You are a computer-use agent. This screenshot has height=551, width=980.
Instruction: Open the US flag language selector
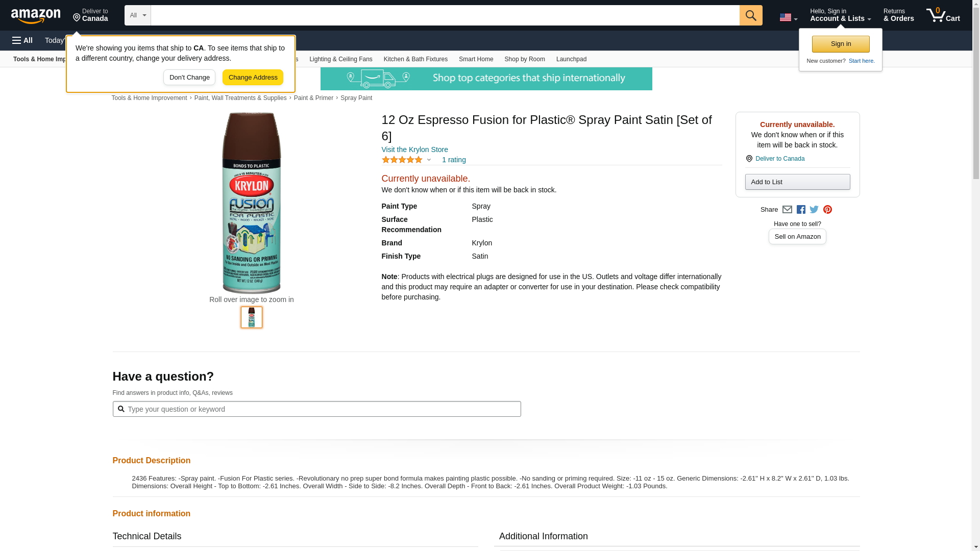[x=788, y=17]
